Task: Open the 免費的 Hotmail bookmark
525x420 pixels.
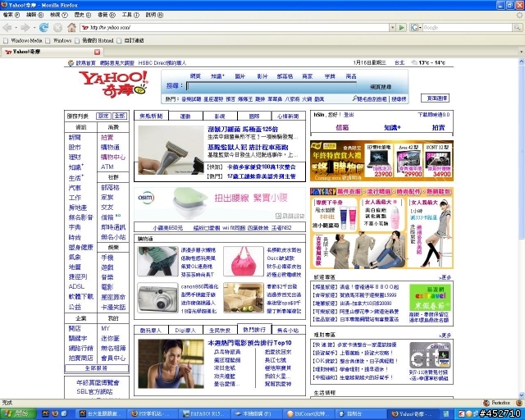Action: (x=94, y=40)
